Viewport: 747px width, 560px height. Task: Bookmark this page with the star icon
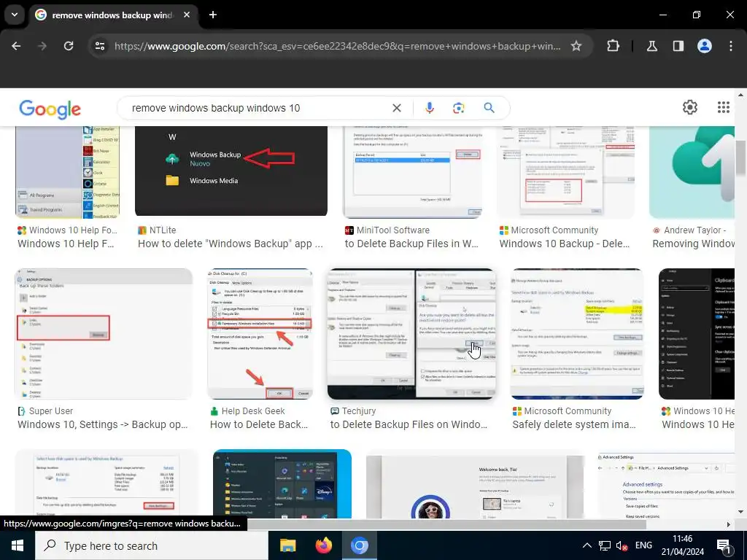tap(576, 46)
